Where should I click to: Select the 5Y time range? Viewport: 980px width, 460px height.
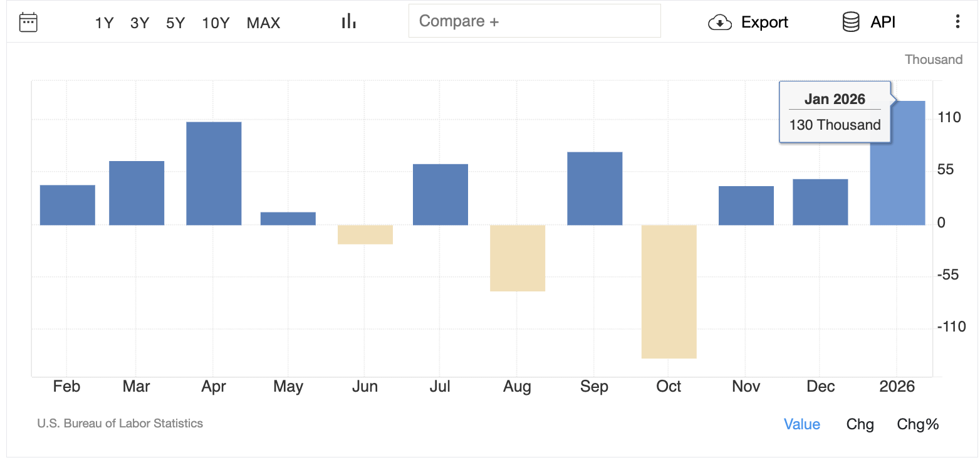[175, 23]
